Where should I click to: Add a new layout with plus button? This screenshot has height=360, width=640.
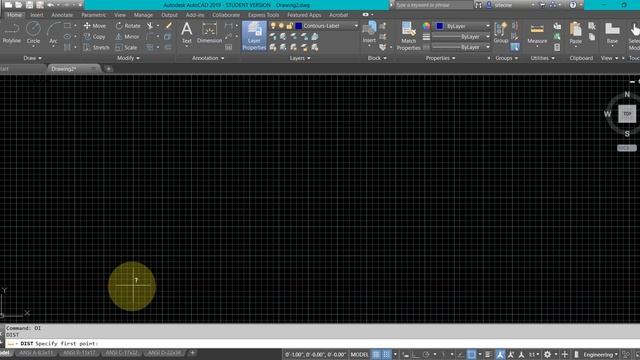(x=192, y=353)
